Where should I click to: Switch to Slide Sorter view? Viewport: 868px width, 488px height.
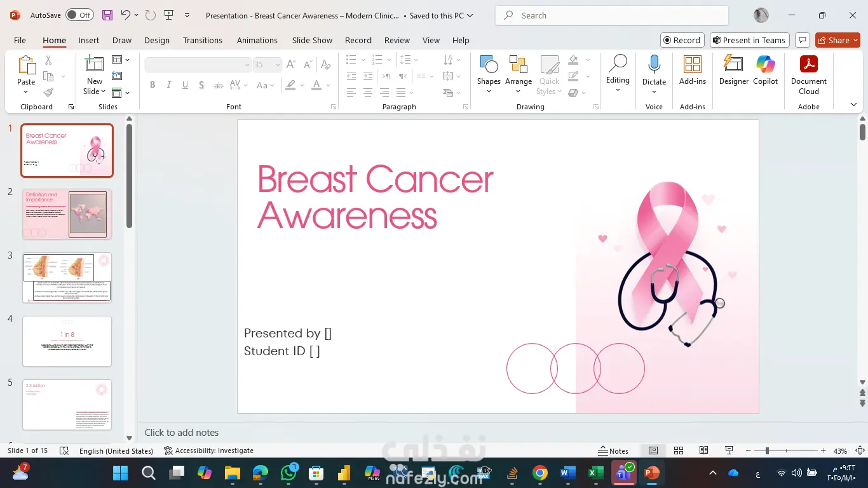tap(679, 451)
